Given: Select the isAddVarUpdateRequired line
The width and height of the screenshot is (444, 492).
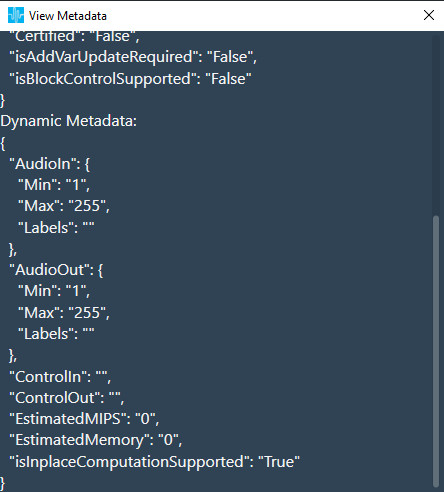Looking at the screenshot, I should click(133, 57).
